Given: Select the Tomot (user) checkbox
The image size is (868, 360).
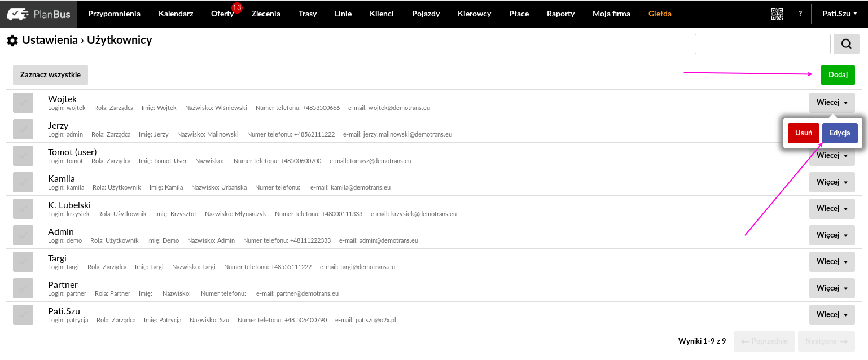Looking at the screenshot, I should pyautogui.click(x=23, y=156).
